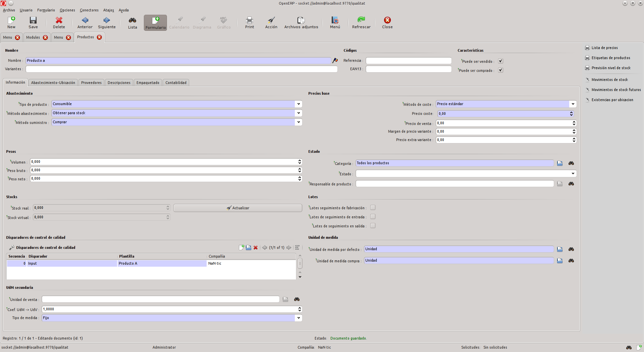Switch to Abastecimiento-Ubicación tab
This screenshot has height=352, width=644.
pyautogui.click(x=53, y=83)
